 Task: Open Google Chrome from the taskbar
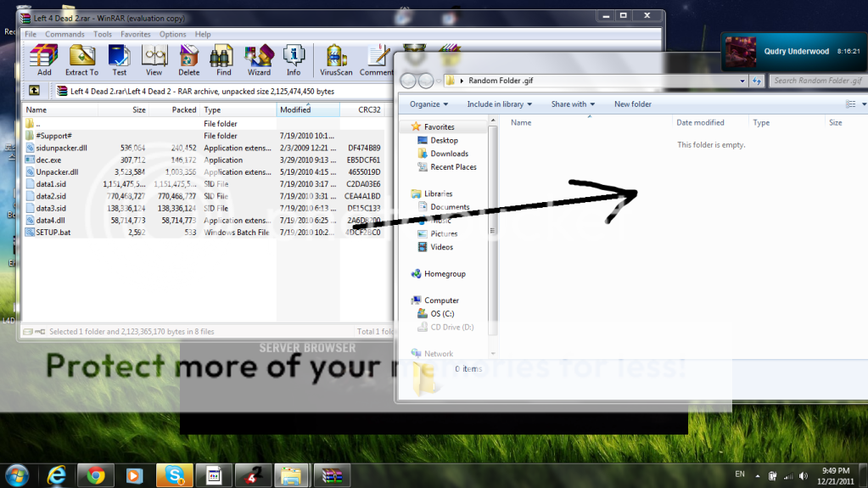tap(95, 476)
